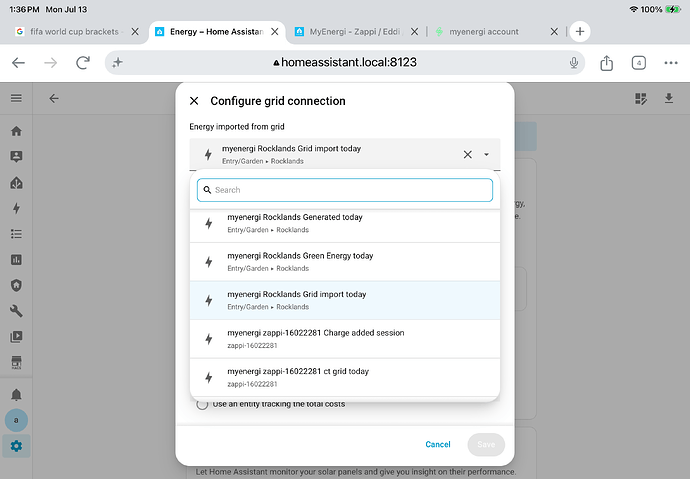Collapse the entity picker dropdown arrow

486,154
